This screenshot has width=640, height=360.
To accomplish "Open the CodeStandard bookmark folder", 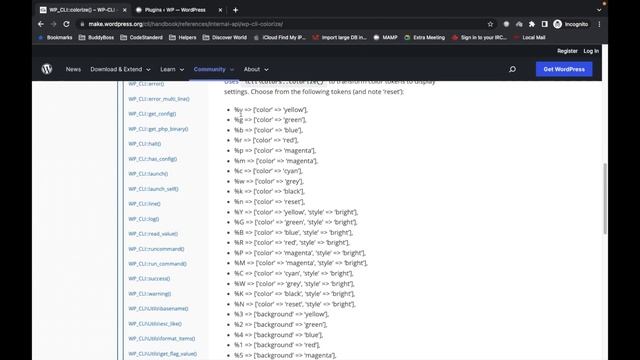I will pos(141,37).
